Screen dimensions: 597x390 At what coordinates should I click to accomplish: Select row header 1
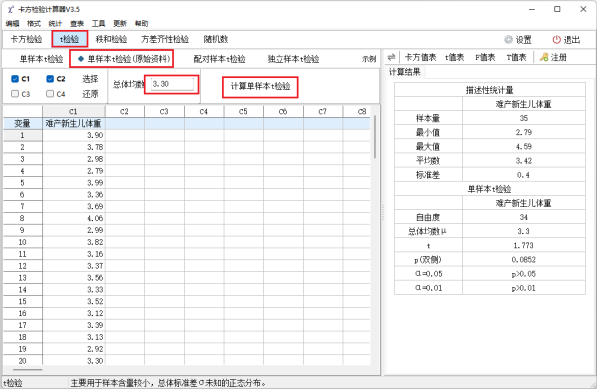tap(22, 135)
